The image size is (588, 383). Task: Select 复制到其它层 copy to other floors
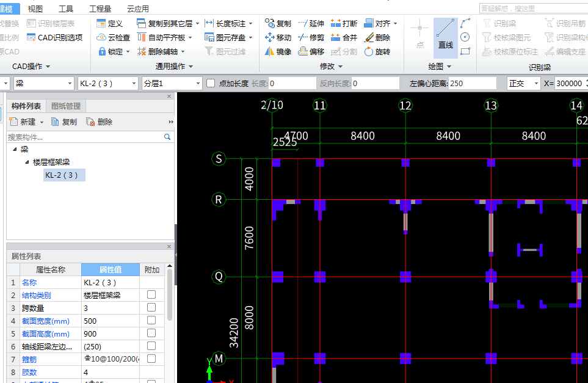tap(168, 24)
